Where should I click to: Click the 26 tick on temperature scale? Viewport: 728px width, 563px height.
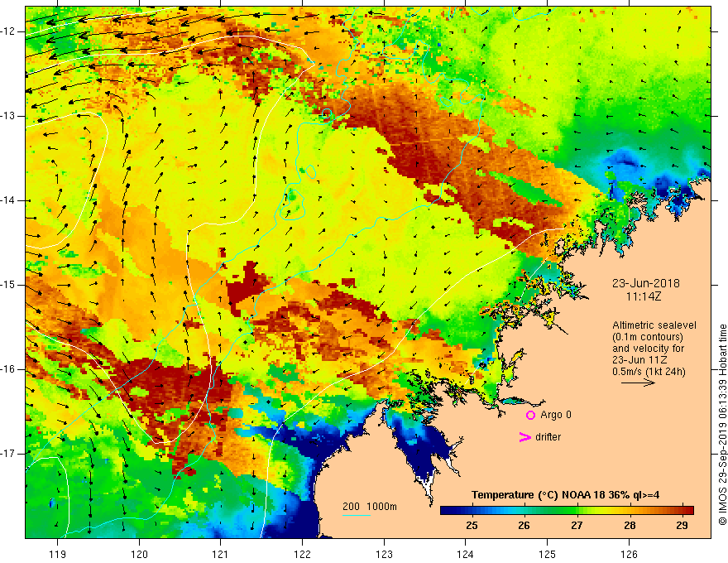[x=524, y=526]
